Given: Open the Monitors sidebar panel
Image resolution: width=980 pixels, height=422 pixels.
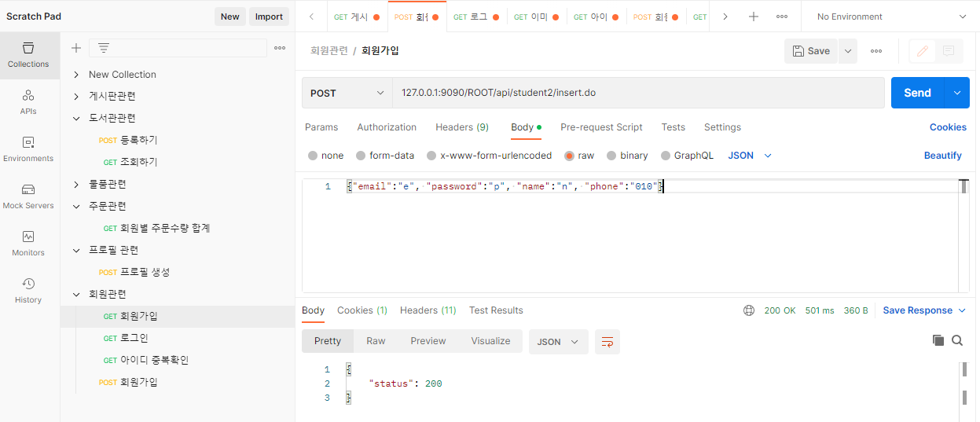Looking at the screenshot, I should 28,244.
